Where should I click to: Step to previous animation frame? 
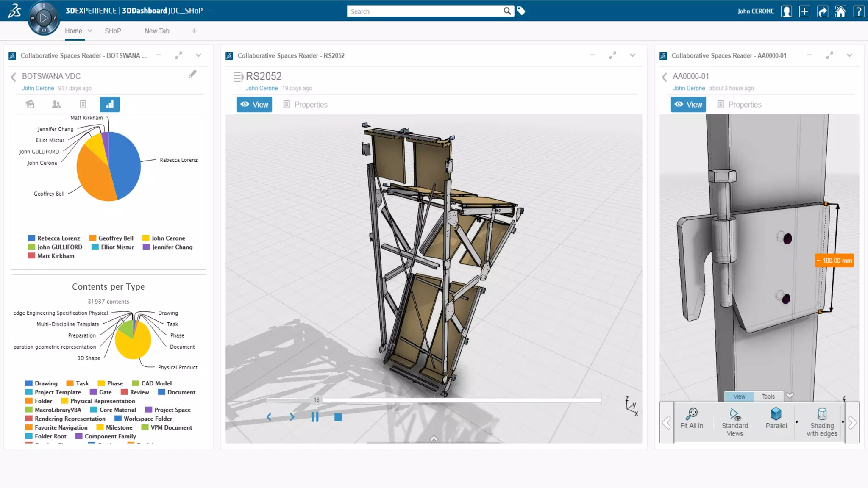(x=269, y=417)
